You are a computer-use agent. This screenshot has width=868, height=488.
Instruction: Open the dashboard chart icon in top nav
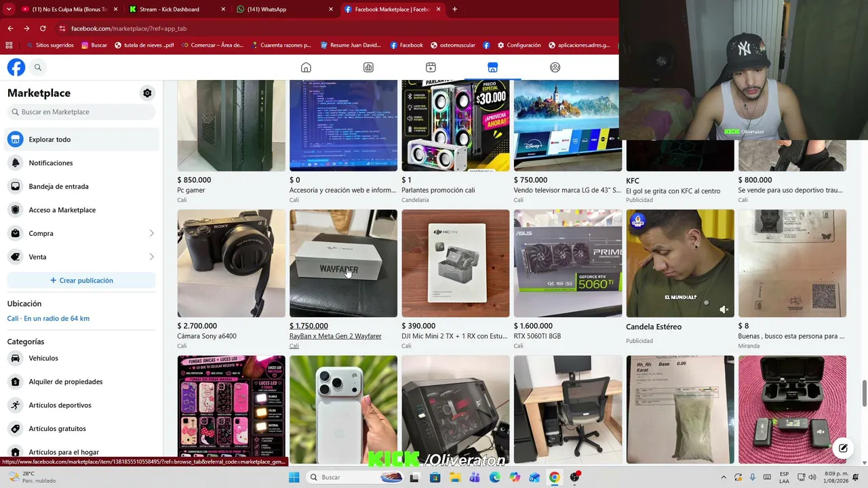point(368,67)
